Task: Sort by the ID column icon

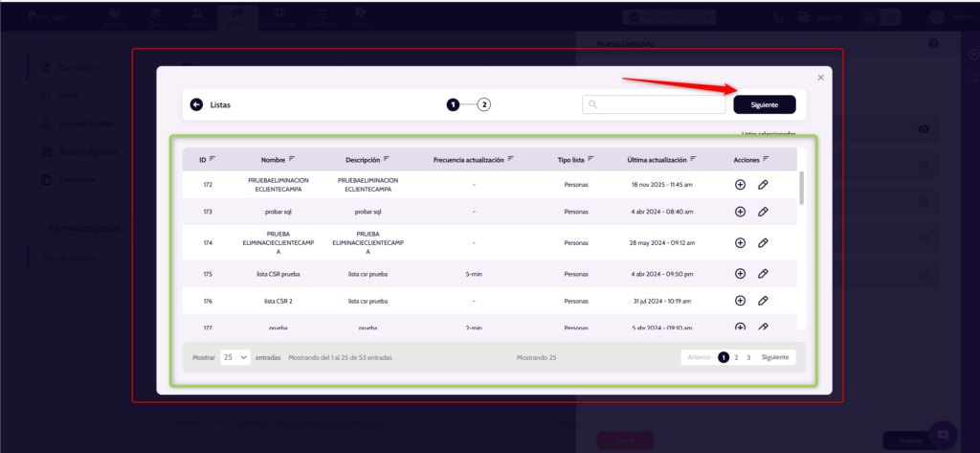Action: 212,159
